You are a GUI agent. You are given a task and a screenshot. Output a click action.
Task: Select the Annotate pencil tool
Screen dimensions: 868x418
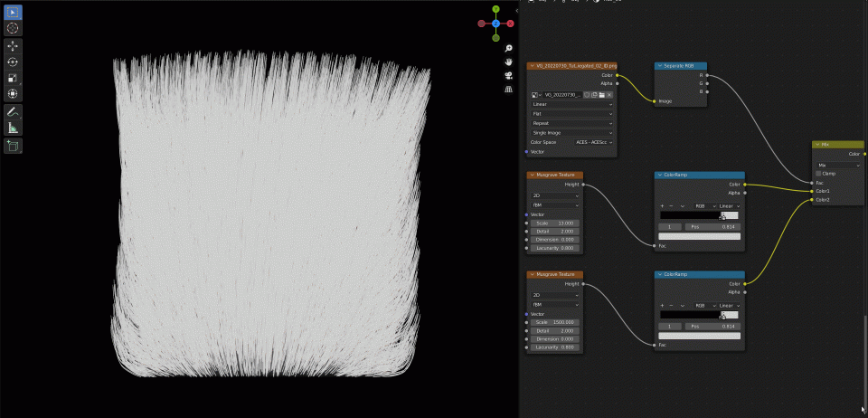(14, 112)
